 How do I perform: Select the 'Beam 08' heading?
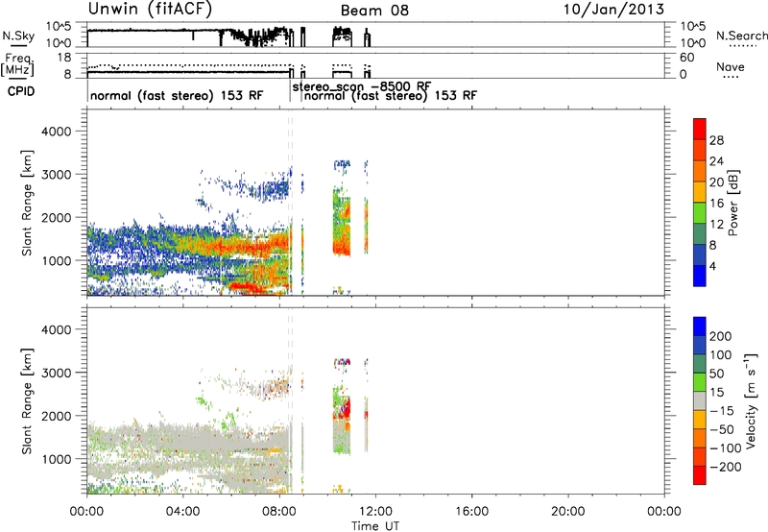374,11
